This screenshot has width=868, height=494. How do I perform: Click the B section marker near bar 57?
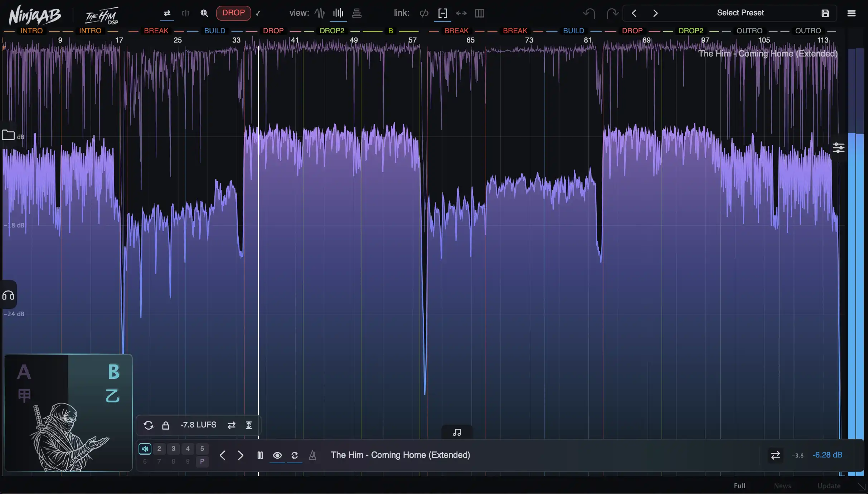pyautogui.click(x=391, y=31)
